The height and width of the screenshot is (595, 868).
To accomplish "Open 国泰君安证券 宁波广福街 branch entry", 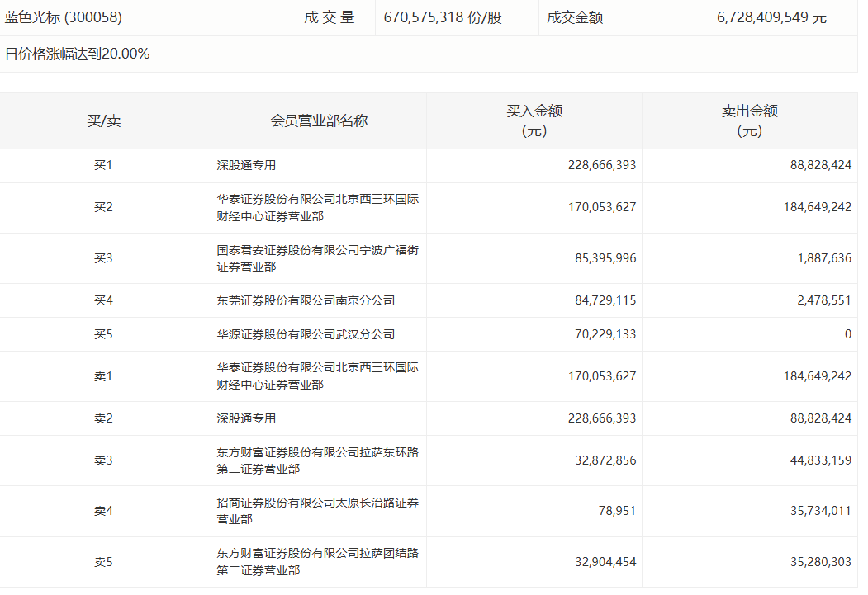I will [317, 258].
